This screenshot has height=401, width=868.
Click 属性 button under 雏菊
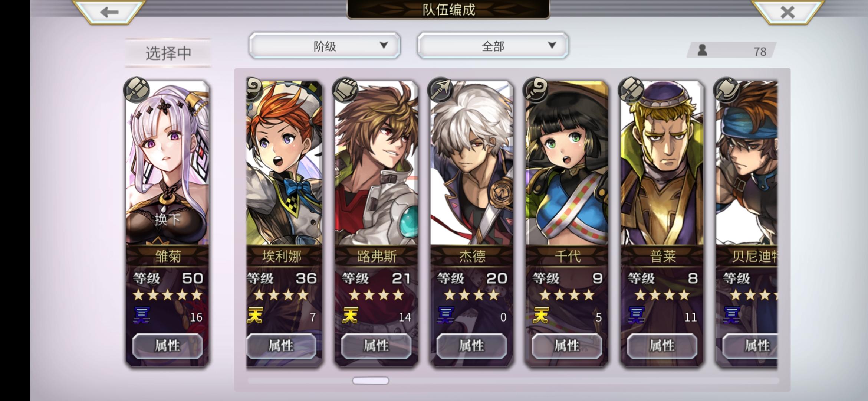[x=167, y=346]
